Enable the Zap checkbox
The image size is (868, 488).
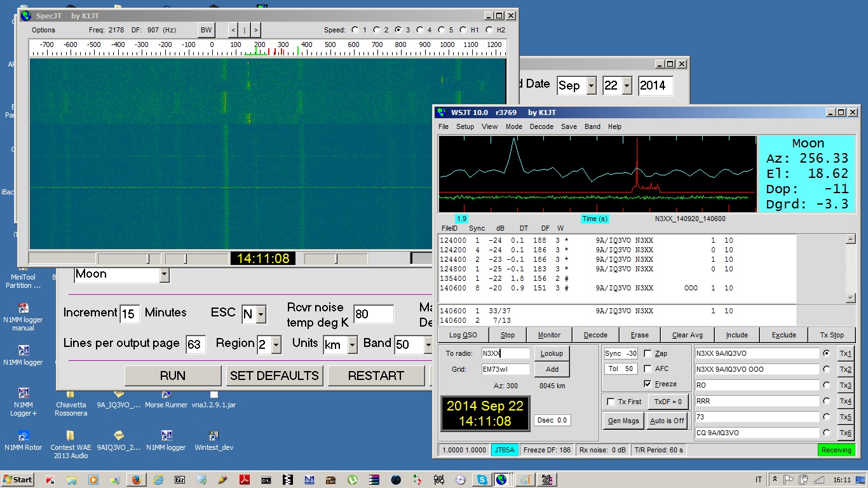point(648,353)
